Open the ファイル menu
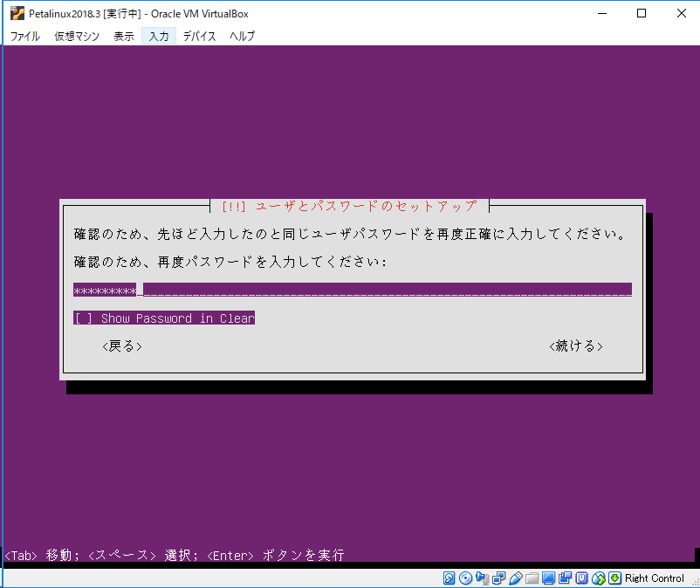This screenshot has height=588, width=700. pyautogui.click(x=24, y=36)
